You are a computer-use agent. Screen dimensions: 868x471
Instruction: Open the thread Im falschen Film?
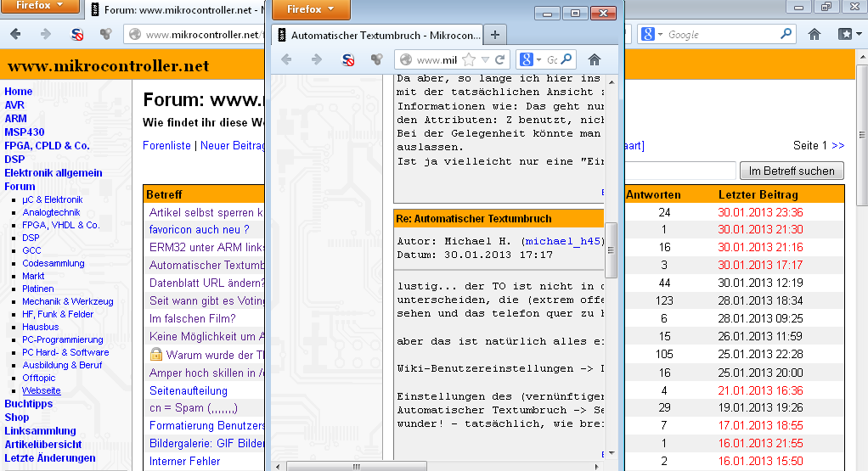click(193, 318)
